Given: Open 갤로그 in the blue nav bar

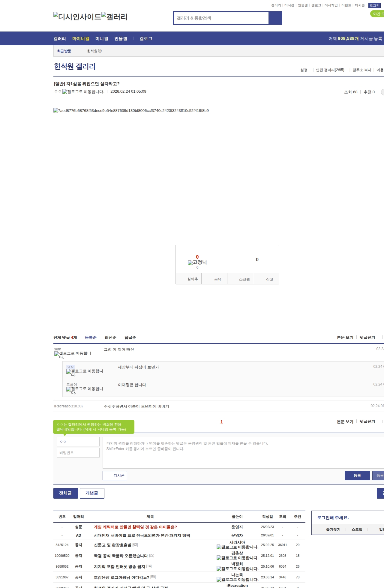Looking at the screenshot, I should coord(146,39).
